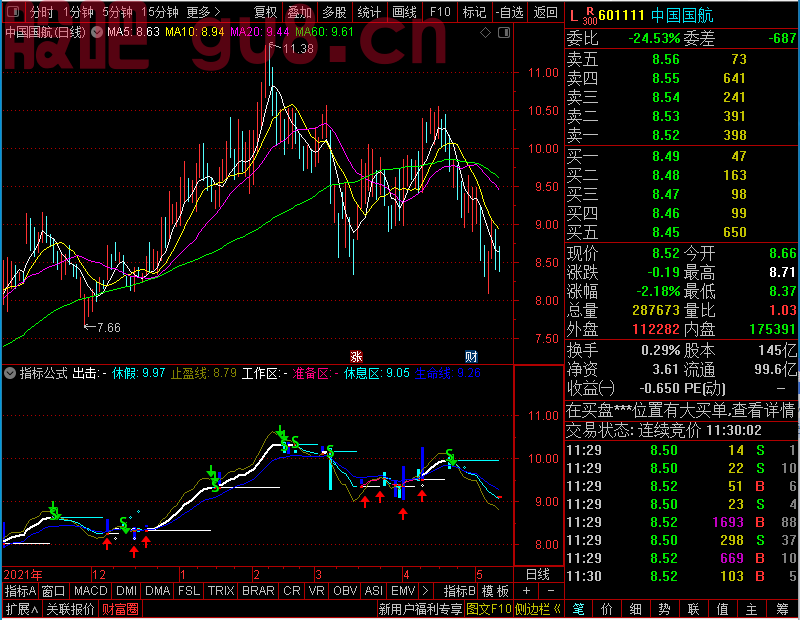Screen dimensions: 800x620
Task: Click the red 涨 marker on chart
Action: [x=356, y=356]
